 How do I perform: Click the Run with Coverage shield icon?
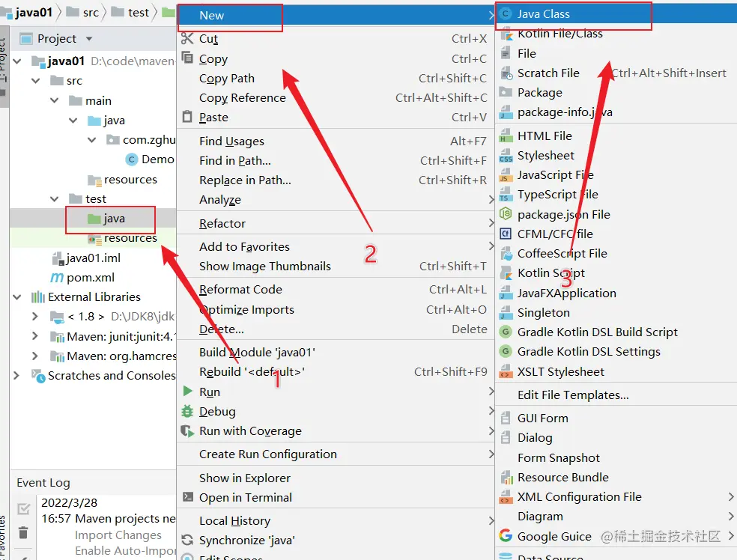click(187, 430)
